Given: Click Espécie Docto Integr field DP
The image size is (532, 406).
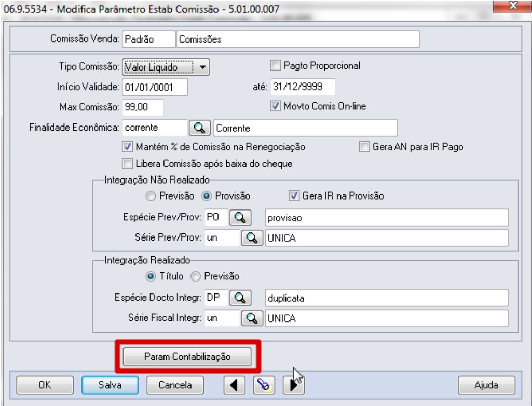Looking at the screenshot, I should 216,298.
